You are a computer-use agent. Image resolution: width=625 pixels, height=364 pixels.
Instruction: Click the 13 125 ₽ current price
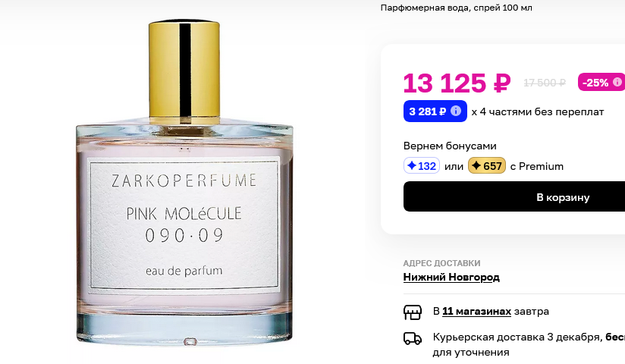pyautogui.click(x=457, y=83)
